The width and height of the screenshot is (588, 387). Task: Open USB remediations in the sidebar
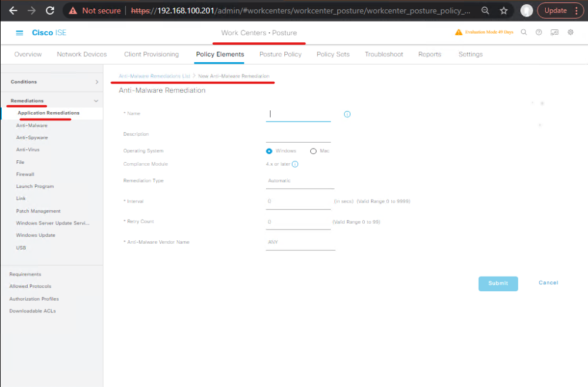[21, 248]
